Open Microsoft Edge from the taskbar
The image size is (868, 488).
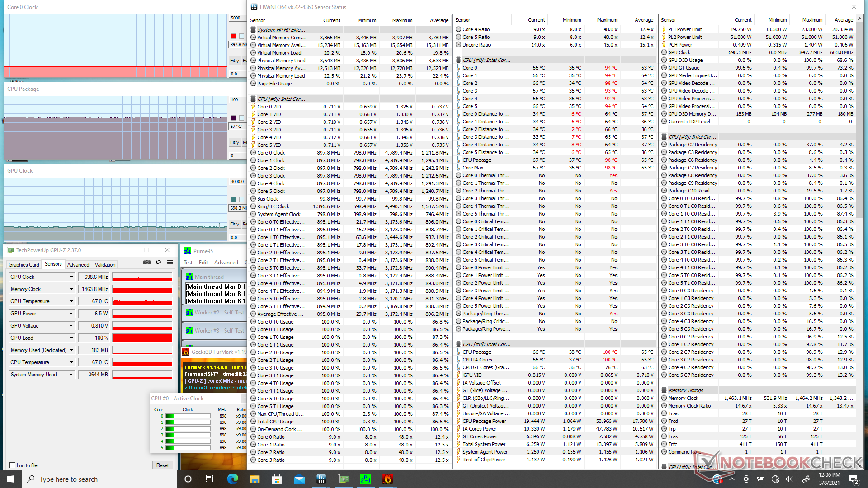tap(232, 479)
